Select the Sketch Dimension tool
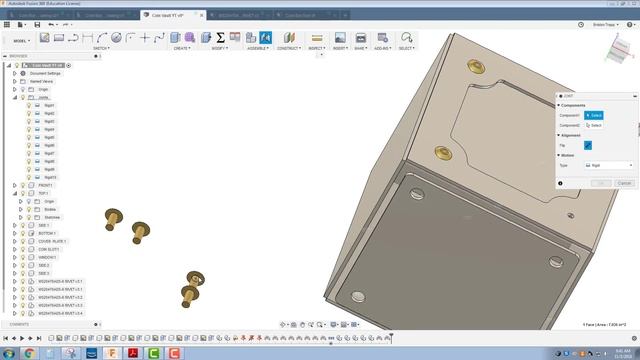Image resolution: width=640 pixels, height=360 pixels. coord(87,38)
